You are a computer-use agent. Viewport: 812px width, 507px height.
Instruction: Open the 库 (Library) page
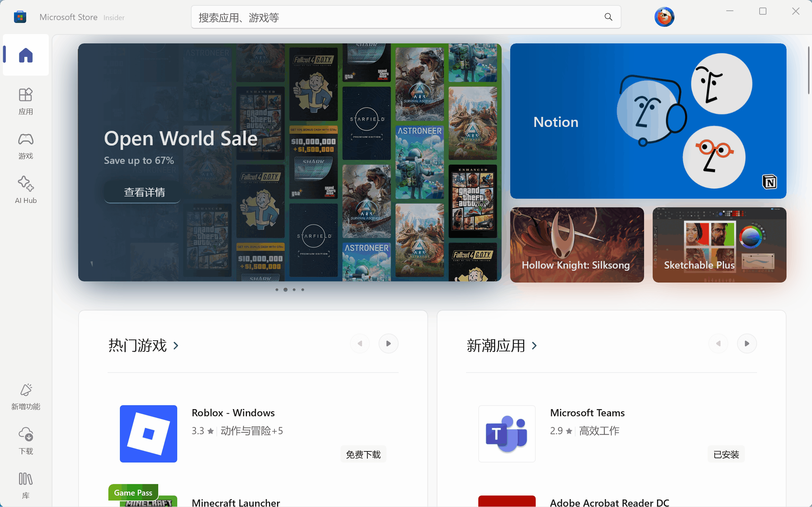[26, 485]
